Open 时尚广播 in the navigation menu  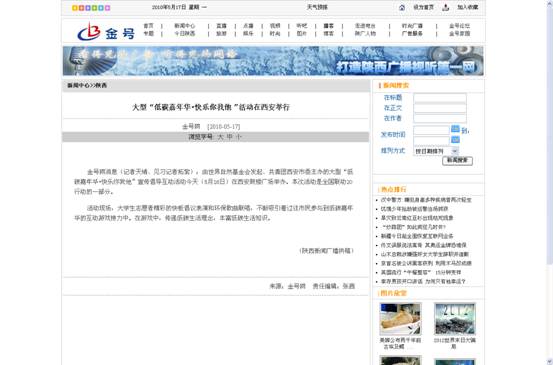click(x=412, y=26)
